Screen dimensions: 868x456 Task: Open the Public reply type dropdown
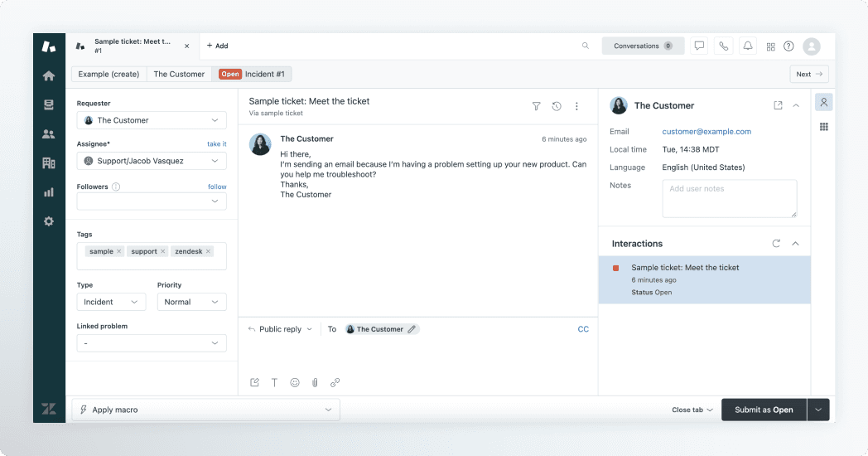[280, 329]
